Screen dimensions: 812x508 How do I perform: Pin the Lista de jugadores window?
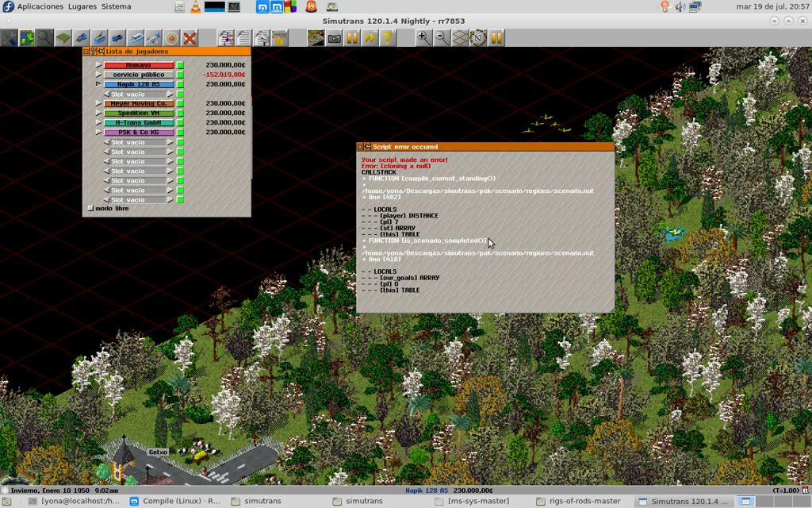(101, 52)
